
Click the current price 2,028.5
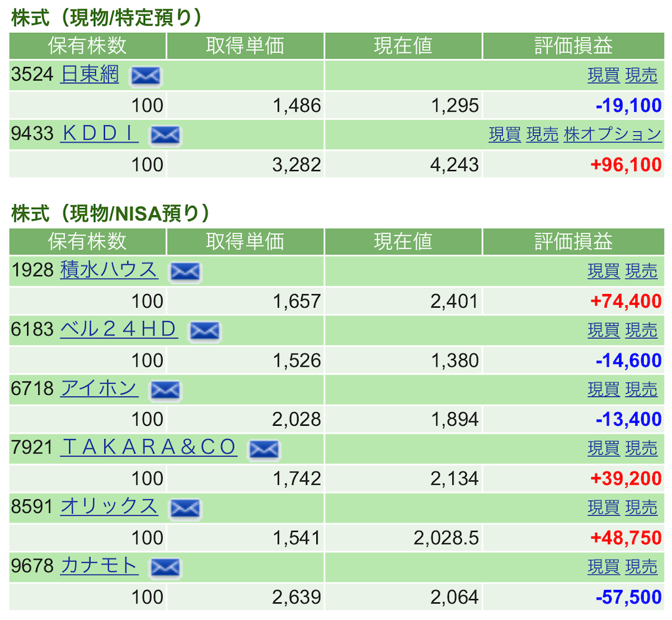(x=446, y=538)
